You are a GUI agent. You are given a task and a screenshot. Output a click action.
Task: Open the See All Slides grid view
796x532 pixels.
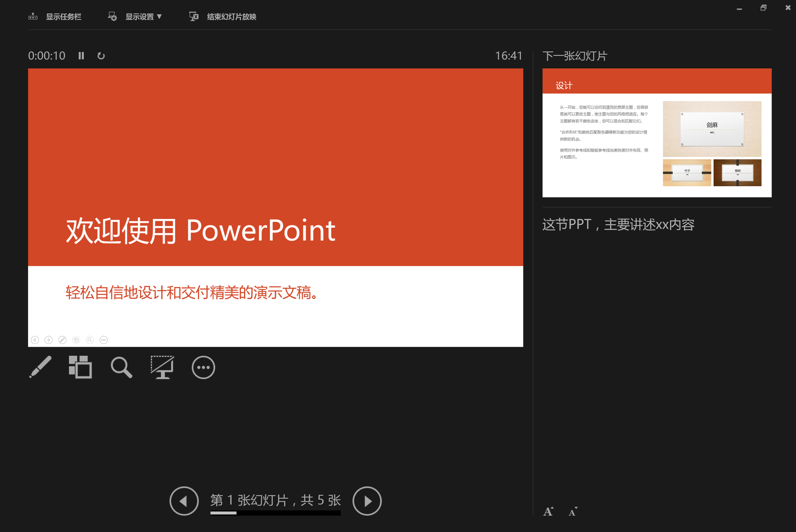point(80,367)
